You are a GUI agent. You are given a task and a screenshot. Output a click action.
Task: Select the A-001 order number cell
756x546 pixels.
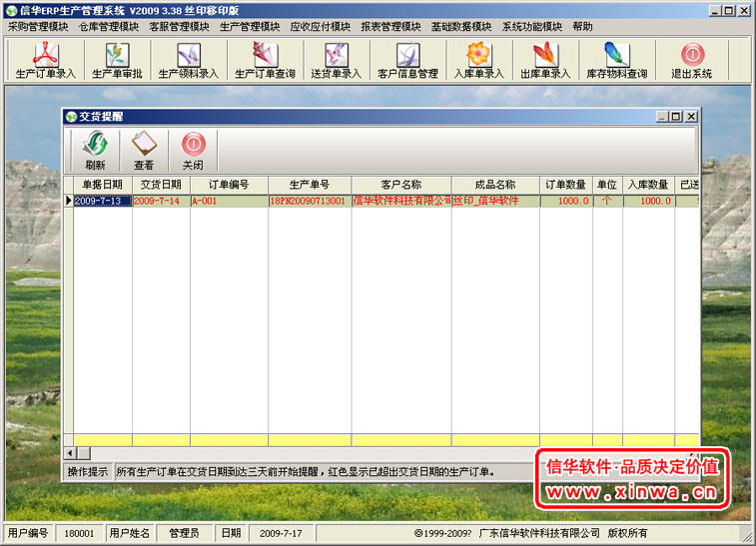[229, 201]
